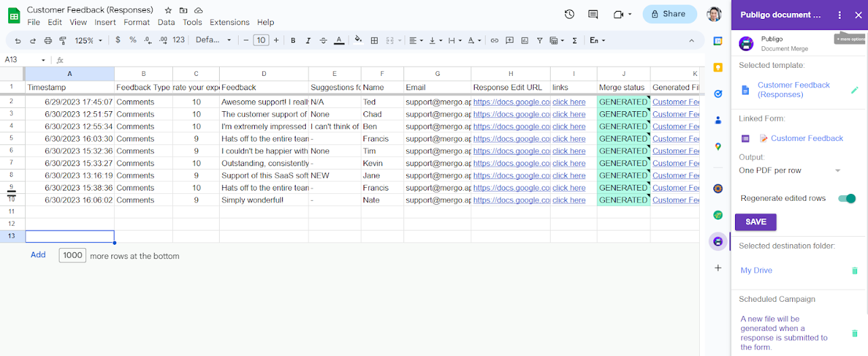
Task: Open the linked Customer Feedback form
Action: (807, 138)
